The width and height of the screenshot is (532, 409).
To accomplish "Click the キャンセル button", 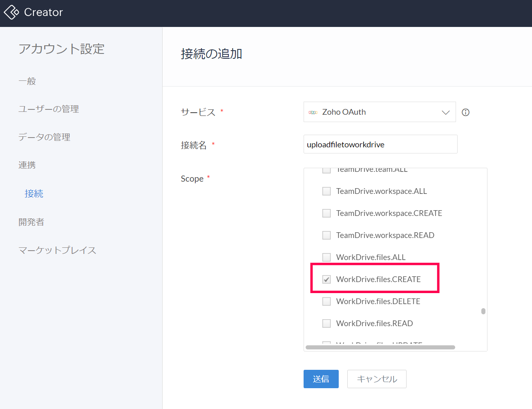I will tap(376, 379).
